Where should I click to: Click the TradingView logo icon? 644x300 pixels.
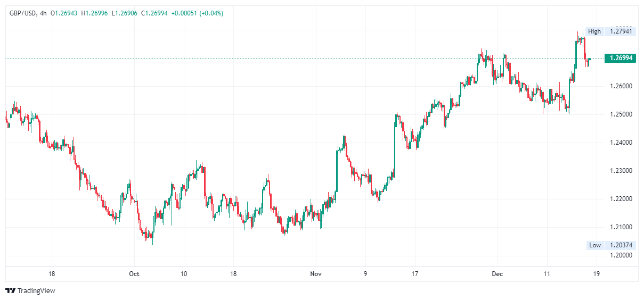[10, 290]
